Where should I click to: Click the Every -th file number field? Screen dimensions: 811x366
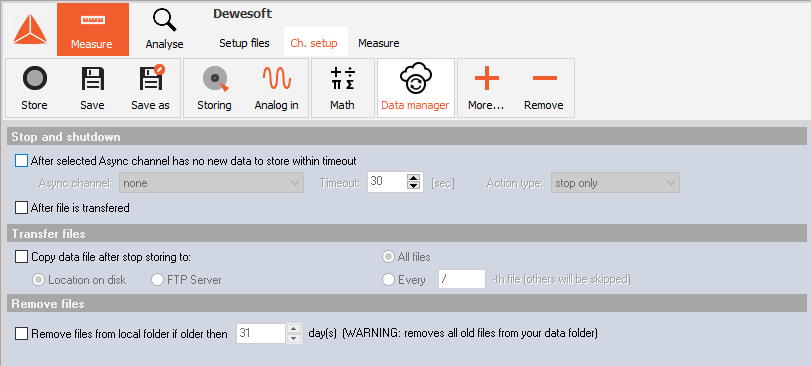(462, 279)
